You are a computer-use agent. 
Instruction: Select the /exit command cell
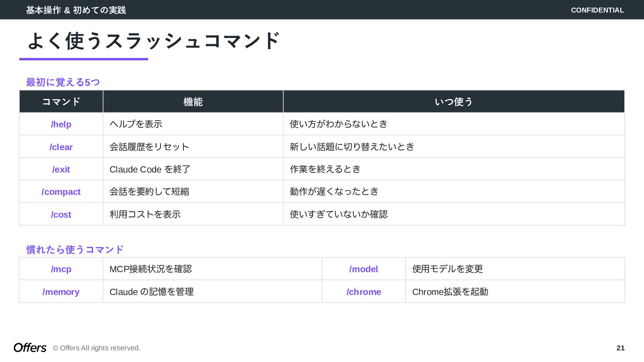coord(61,169)
